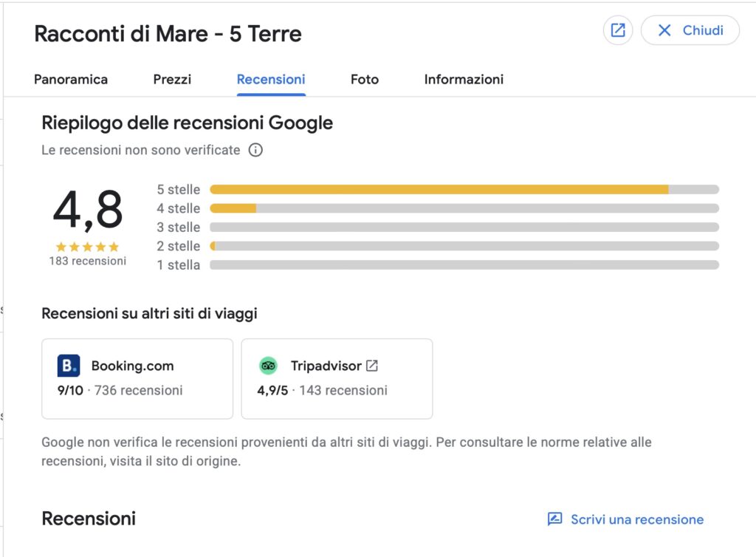
Task: Open listing in new window icon
Action: [618, 30]
